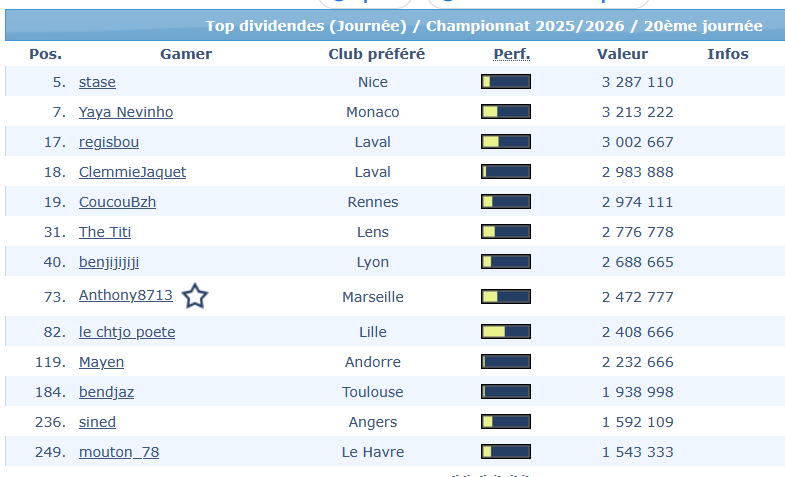The width and height of the screenshot is (785, 477).
Task: Click mouton_78 gamer link
Action: (x=119, y=452)
